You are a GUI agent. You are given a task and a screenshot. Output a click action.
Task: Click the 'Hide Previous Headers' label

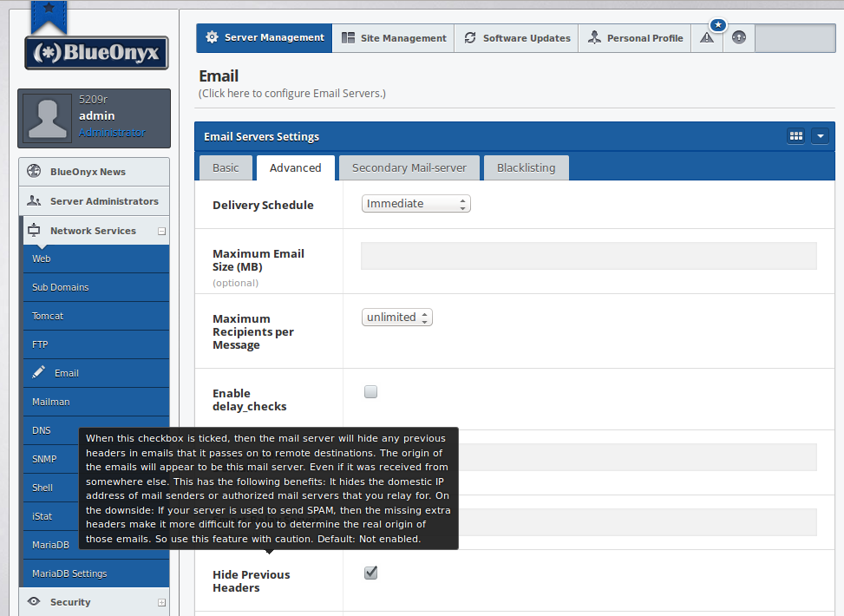tap(251, 581)
